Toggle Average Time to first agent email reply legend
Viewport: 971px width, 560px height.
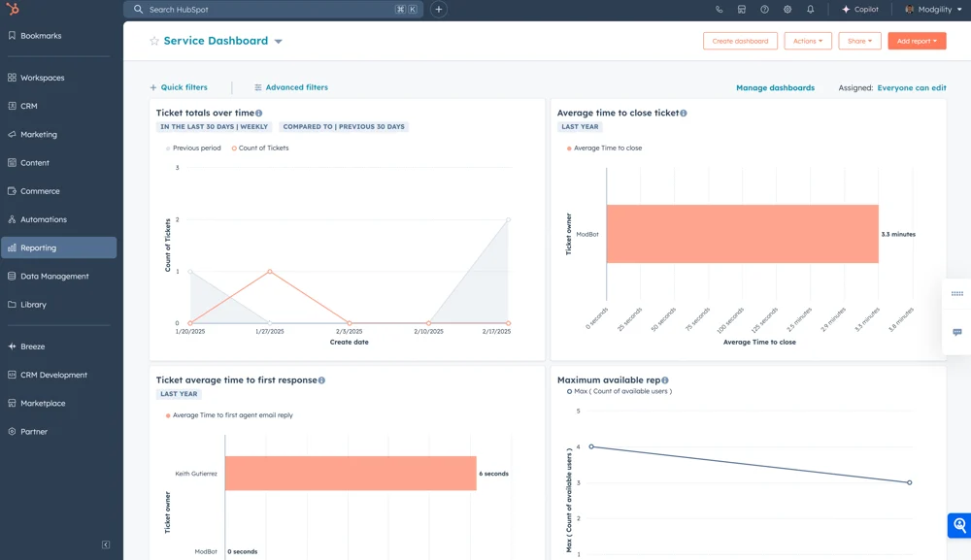(x=229, y=415)
